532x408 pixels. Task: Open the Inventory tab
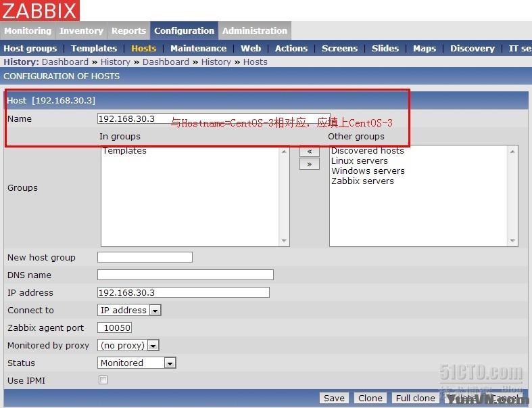81,30
